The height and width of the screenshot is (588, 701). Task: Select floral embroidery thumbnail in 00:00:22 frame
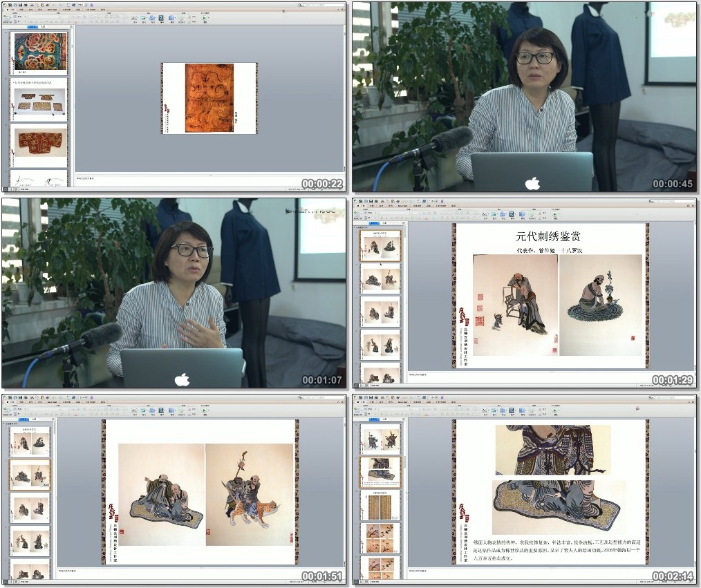click(39, 53)
